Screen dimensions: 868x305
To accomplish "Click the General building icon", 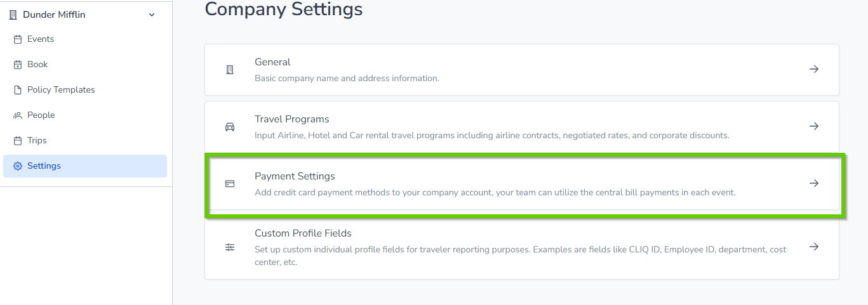I will point(230,70).
